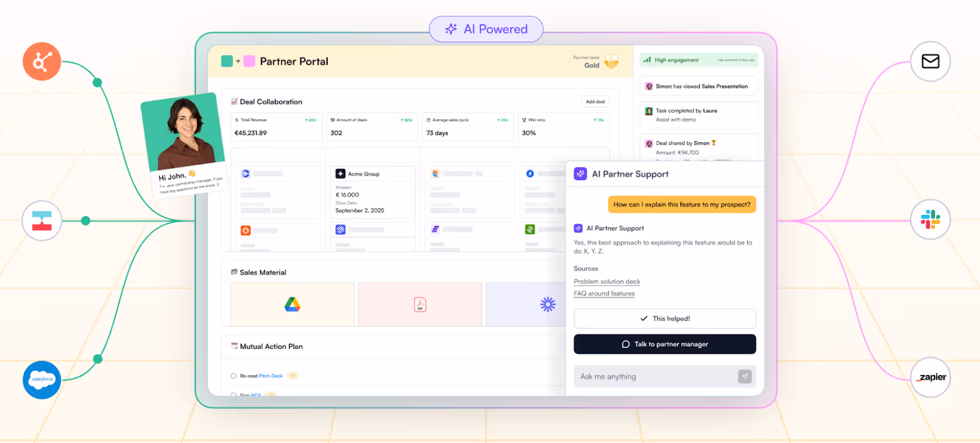
Task: Click the purple slanted-lines company logo
Action: 435,230
